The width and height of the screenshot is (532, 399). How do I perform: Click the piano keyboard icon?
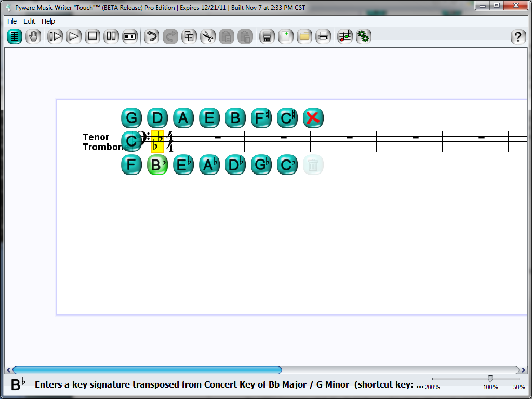coord(130,36)
